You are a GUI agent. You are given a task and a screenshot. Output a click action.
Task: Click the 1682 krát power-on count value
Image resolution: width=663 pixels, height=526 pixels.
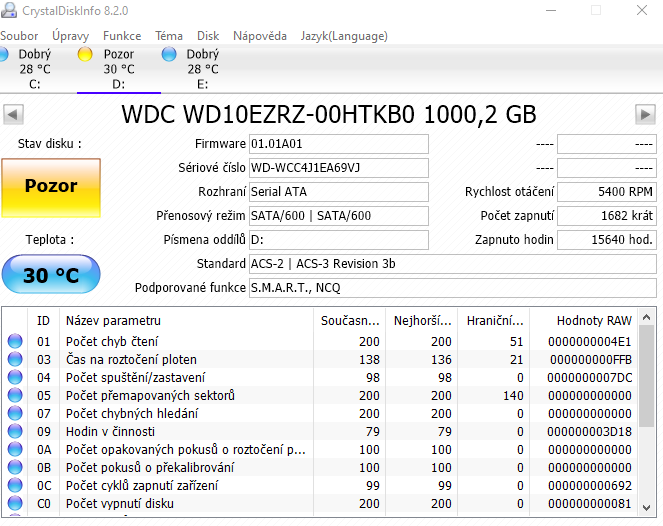607,216
